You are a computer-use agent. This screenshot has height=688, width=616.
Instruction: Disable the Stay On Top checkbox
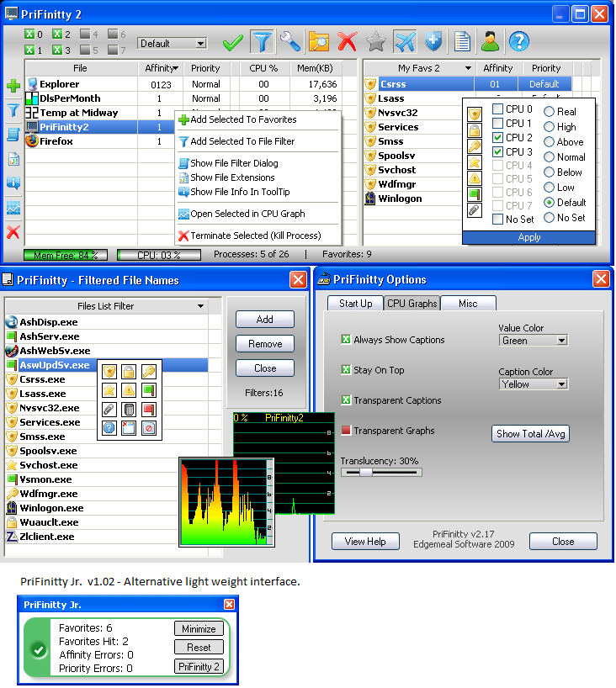point(345,370)
